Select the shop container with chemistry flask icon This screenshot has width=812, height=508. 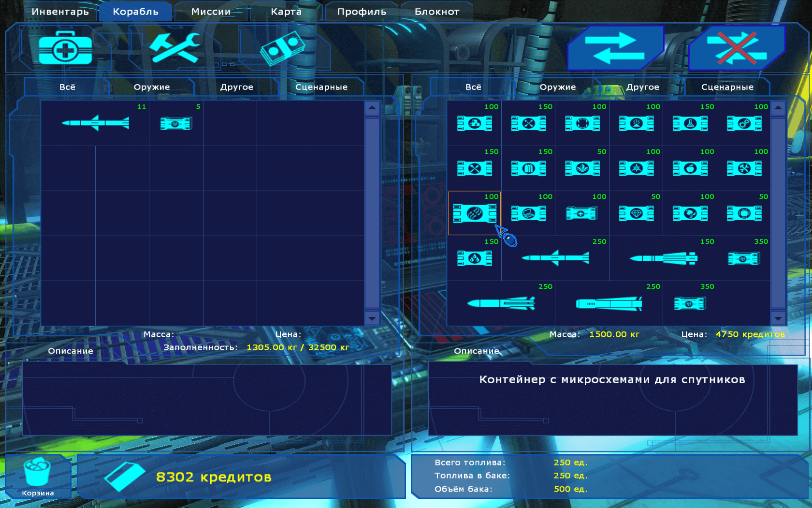pos(690,123)
